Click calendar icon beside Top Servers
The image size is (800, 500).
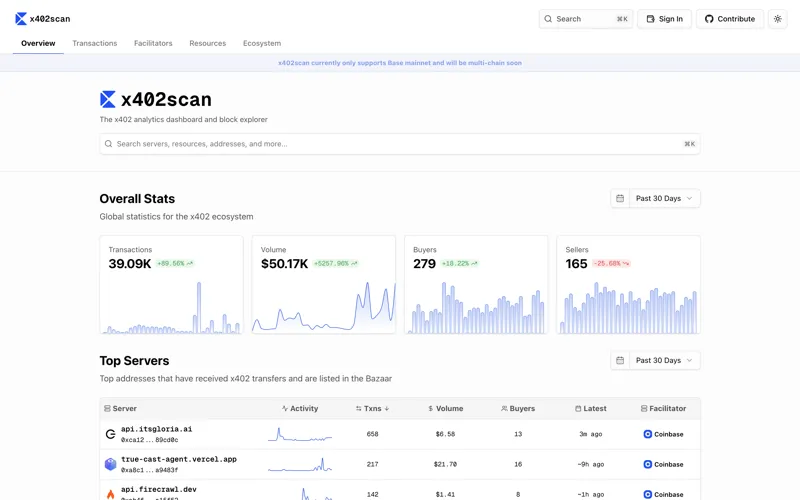pos(620,360)
